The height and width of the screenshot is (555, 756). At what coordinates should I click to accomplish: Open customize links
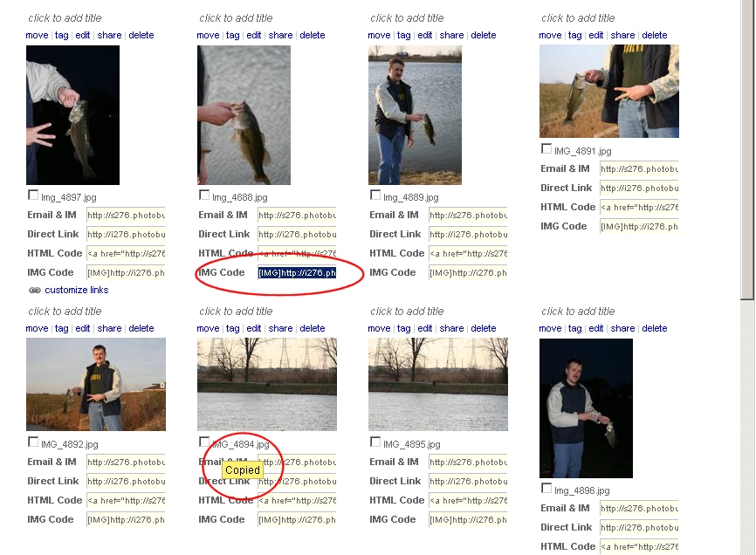pos(77,290)
